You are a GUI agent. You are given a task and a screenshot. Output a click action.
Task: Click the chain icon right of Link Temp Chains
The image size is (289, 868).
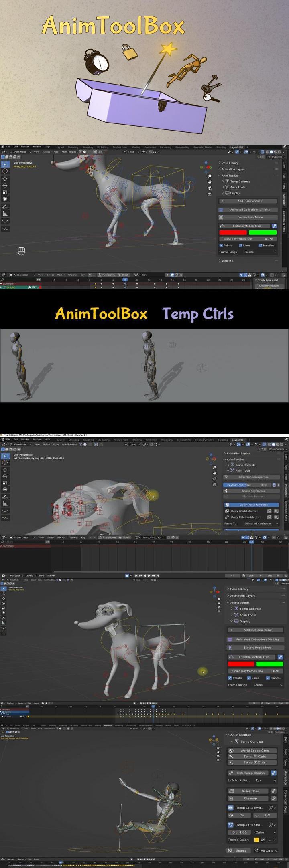point(273,773)
